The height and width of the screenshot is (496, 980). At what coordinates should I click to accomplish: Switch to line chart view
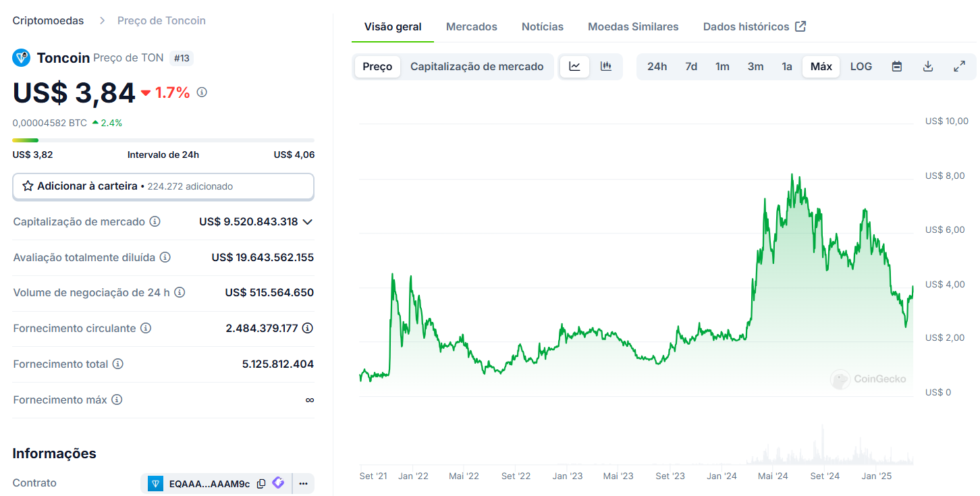pos(575,67)
